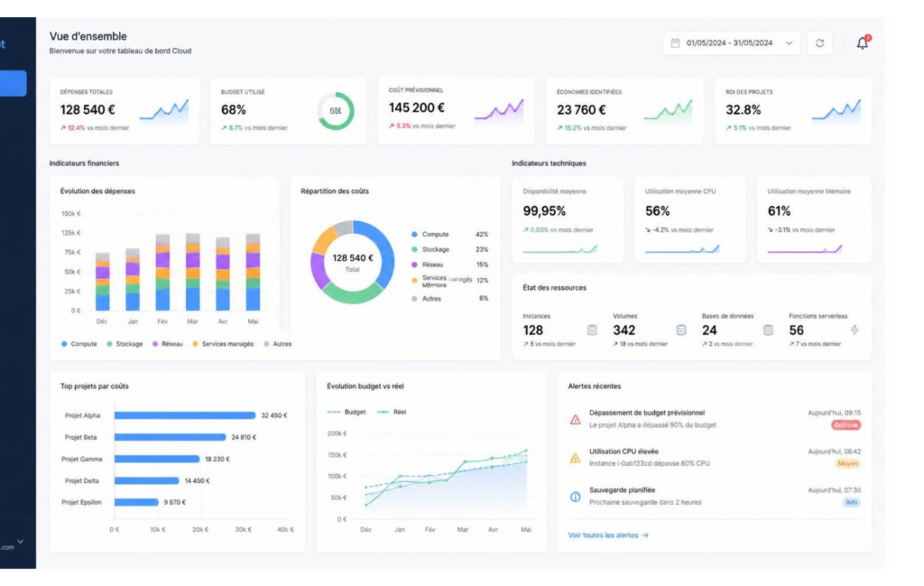Image resolution: width=924 pixels, height=586 pixels.
Task: Click the Coût prévisionnel purple sparkline
Action: tap(499, 109)
